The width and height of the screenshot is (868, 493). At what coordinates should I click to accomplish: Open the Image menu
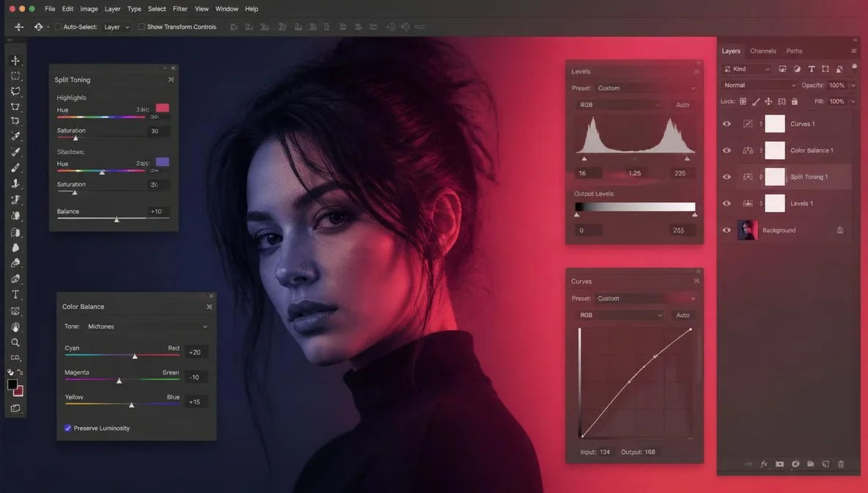click(89, 9)
